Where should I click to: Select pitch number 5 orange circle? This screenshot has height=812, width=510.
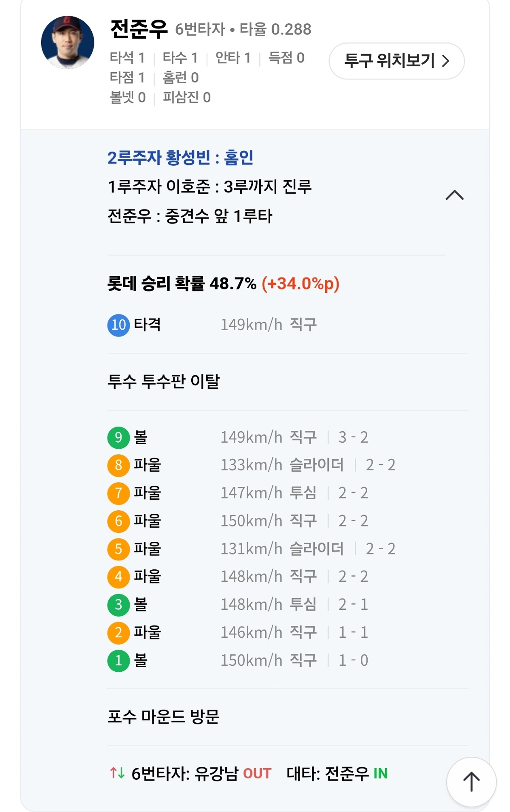point(118,549)
